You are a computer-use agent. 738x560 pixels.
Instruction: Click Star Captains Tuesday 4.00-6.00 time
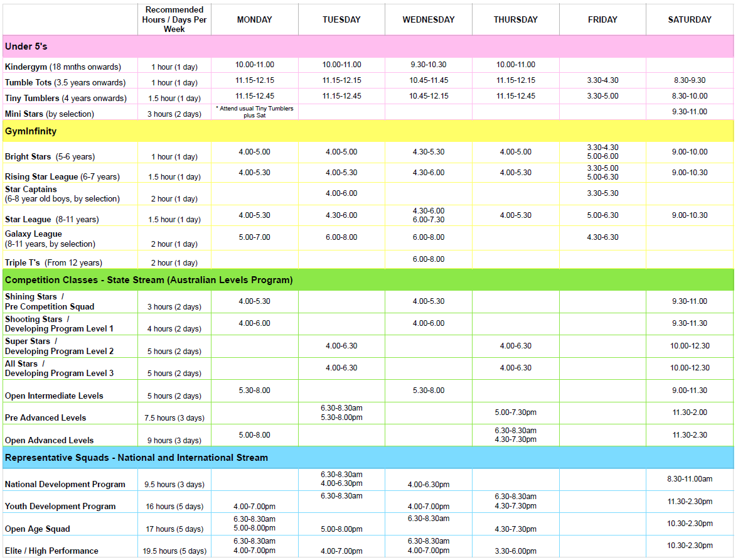(341, 193)
